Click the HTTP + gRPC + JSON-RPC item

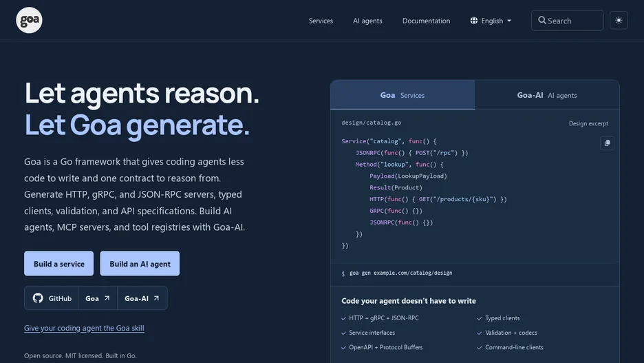tap(384, 318)
